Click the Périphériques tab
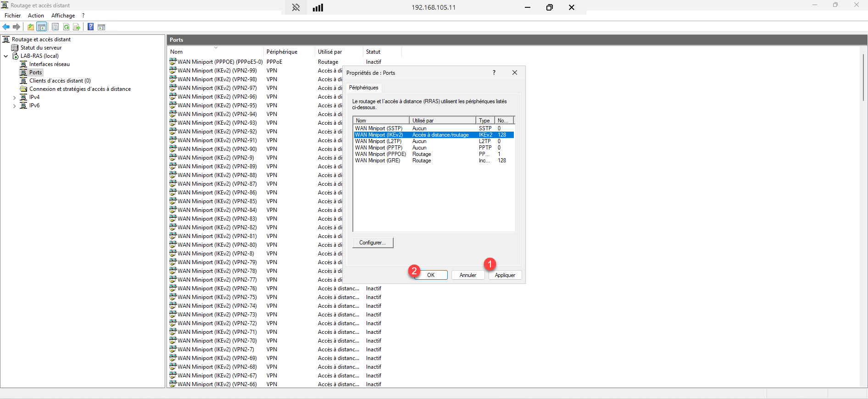The height and width of the screenshot is (399, 868). [x=363, y=88]
